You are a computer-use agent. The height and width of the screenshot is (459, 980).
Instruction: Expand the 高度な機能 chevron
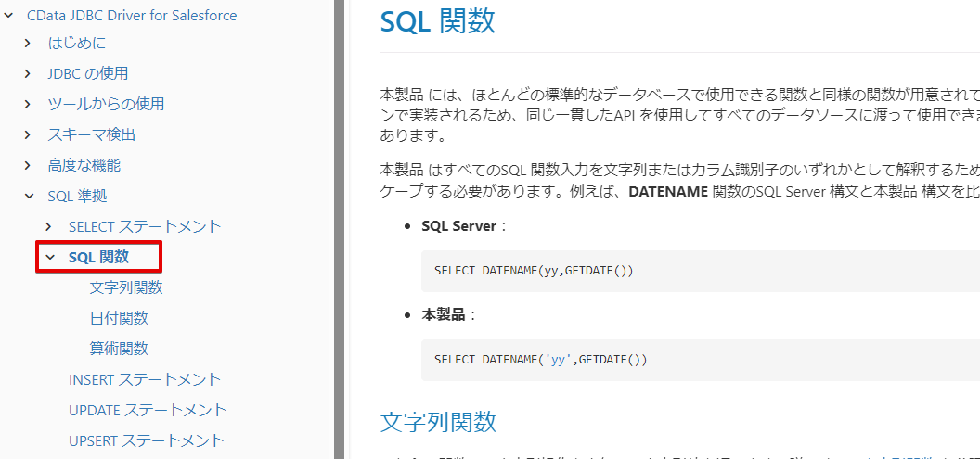tap(29, 165)
